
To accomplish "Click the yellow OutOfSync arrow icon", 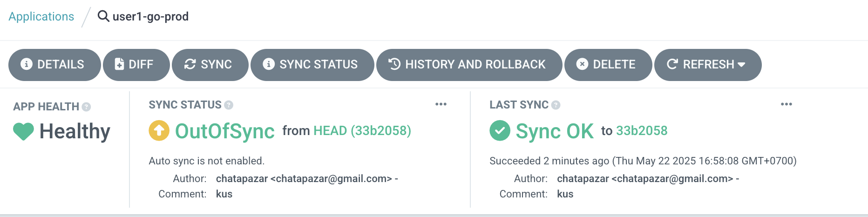I will click(159, 130).
